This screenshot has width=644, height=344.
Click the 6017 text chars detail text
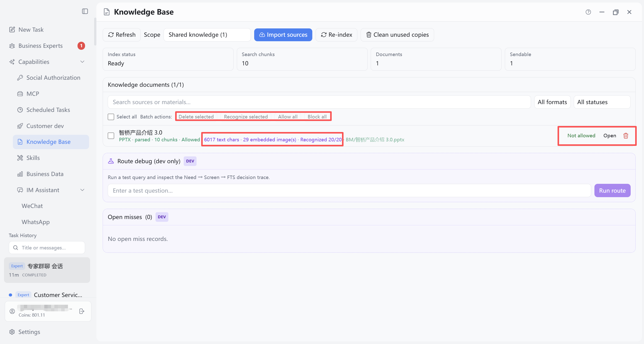tap(221, 140)
